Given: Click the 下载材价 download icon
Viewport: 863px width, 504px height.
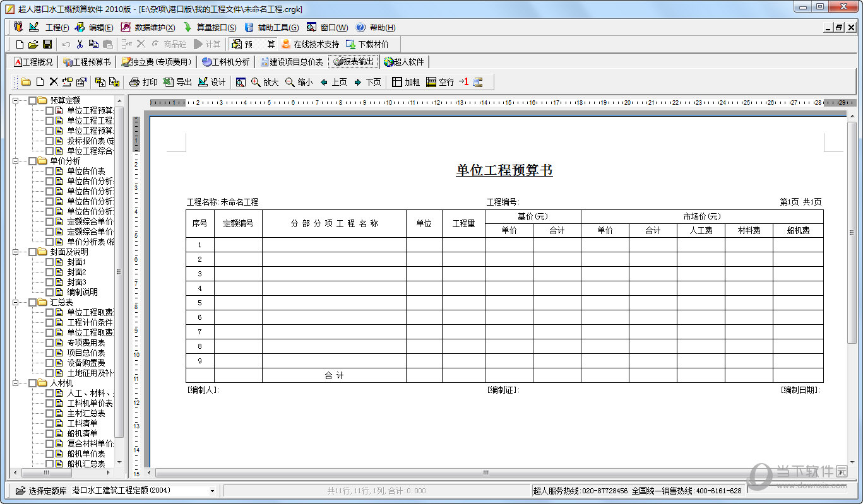Looking at the screenshot, I should pos(351,44).
